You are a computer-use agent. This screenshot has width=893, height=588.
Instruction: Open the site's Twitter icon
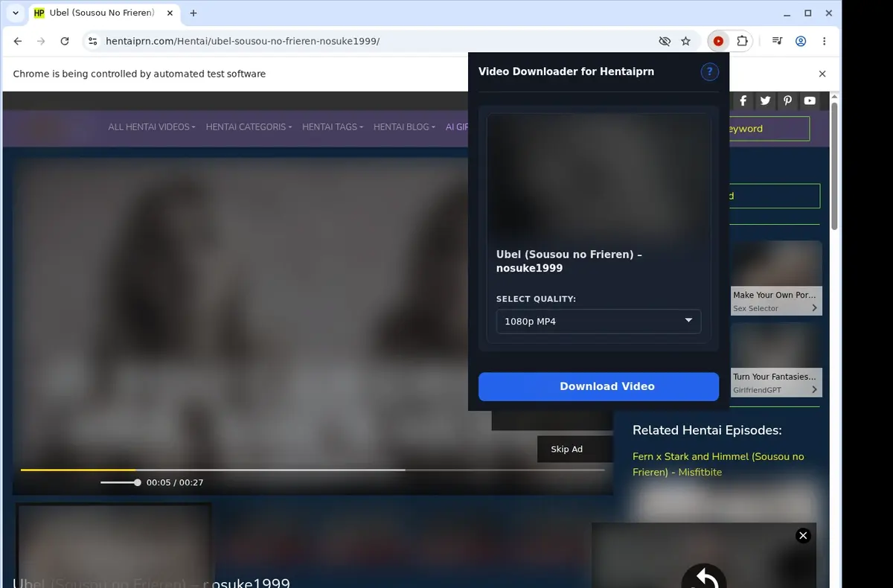pos(765,100)
